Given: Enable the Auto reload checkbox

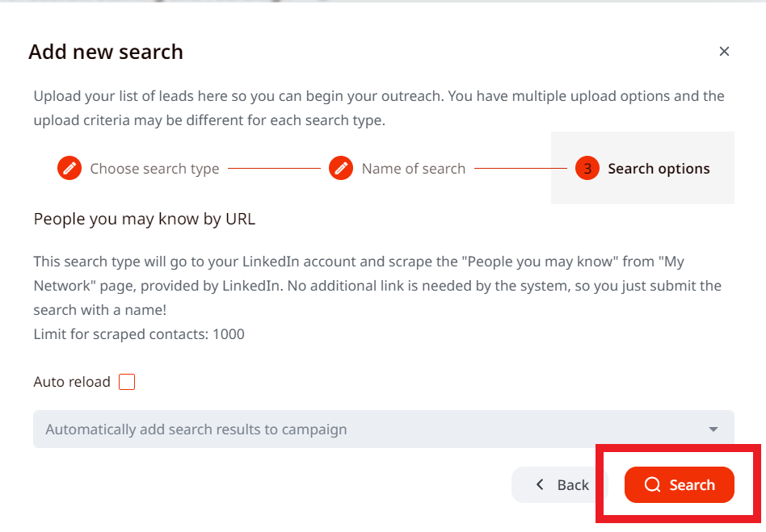Looking at the screenshot, I should [x=127, y=382].
